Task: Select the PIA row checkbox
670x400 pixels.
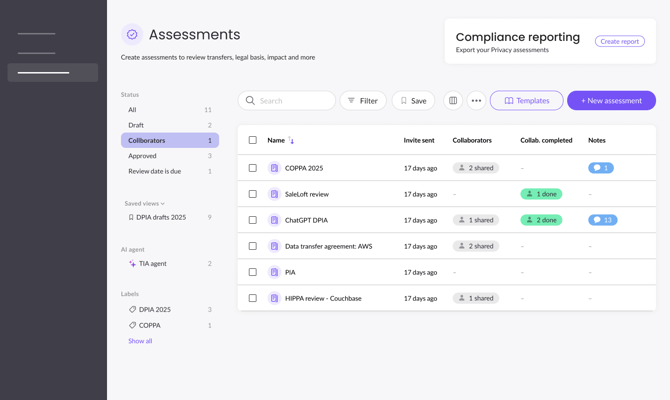Action: (253, 272)
